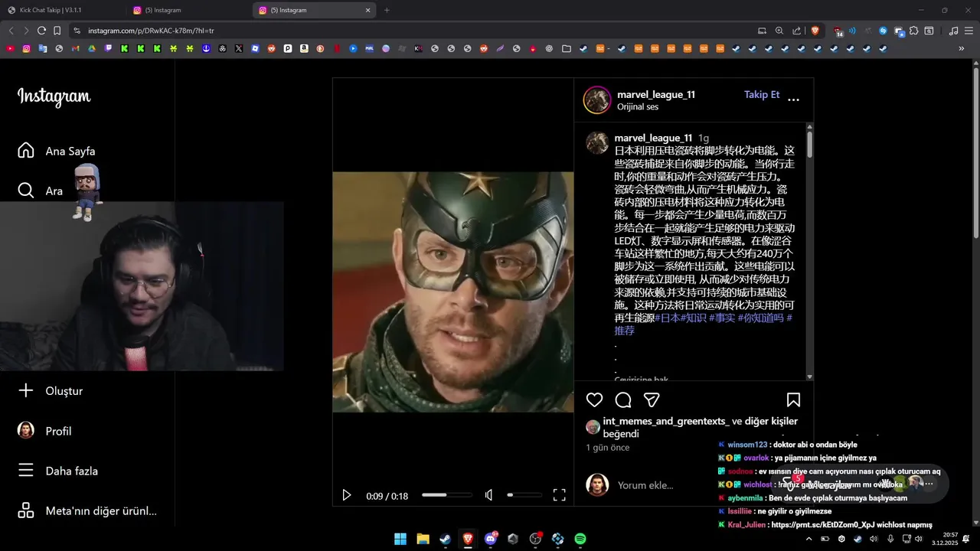Open marvel_league_11 profile from post header
980x551 pixels.
[x=656, y=95]
